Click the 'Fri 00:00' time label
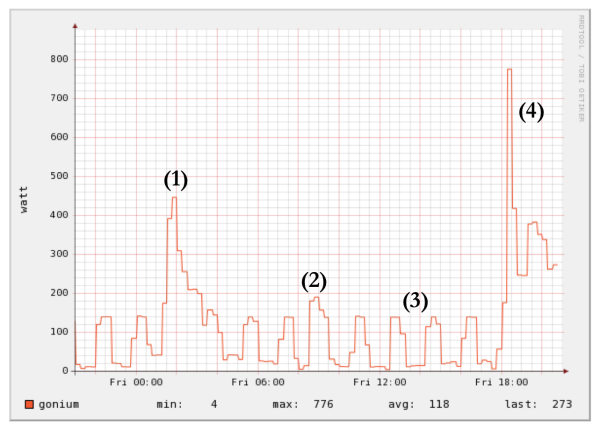 pos(136,382)
